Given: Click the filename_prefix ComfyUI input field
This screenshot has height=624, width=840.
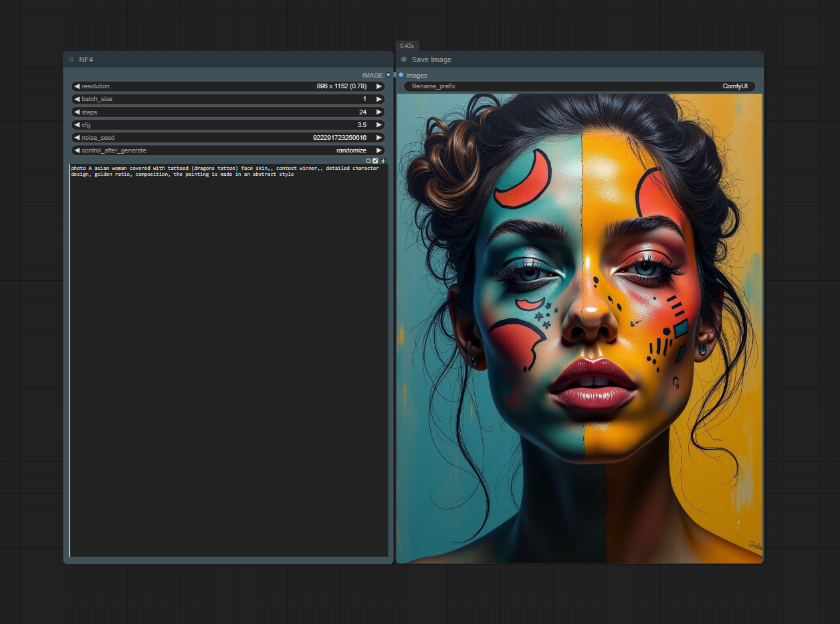Looking at the screenshot, I should [579, 86].
